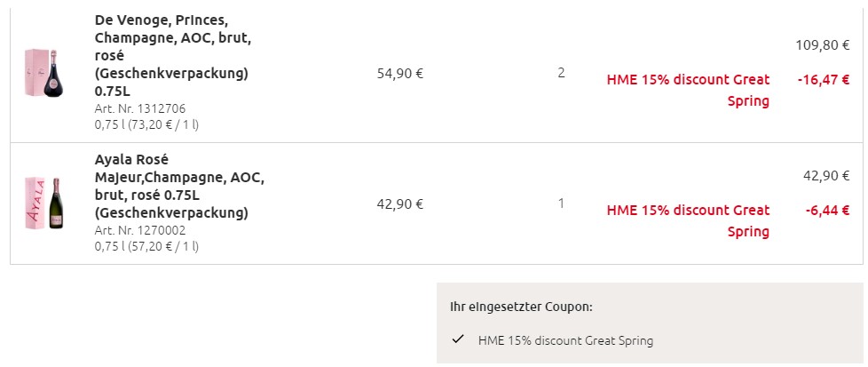The image size is (868, 367).
Task: Click the 109,80 € line total
Action: coord(822,44)
